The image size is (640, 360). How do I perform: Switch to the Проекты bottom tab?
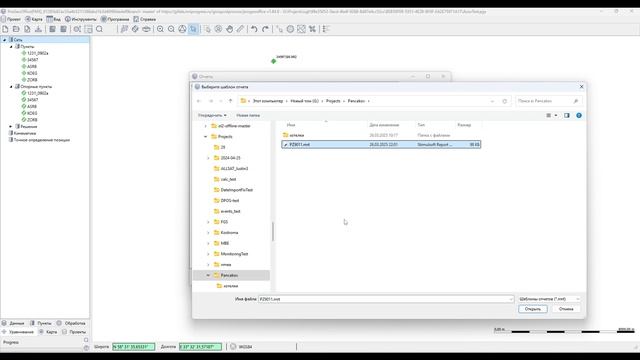(74, 332)
